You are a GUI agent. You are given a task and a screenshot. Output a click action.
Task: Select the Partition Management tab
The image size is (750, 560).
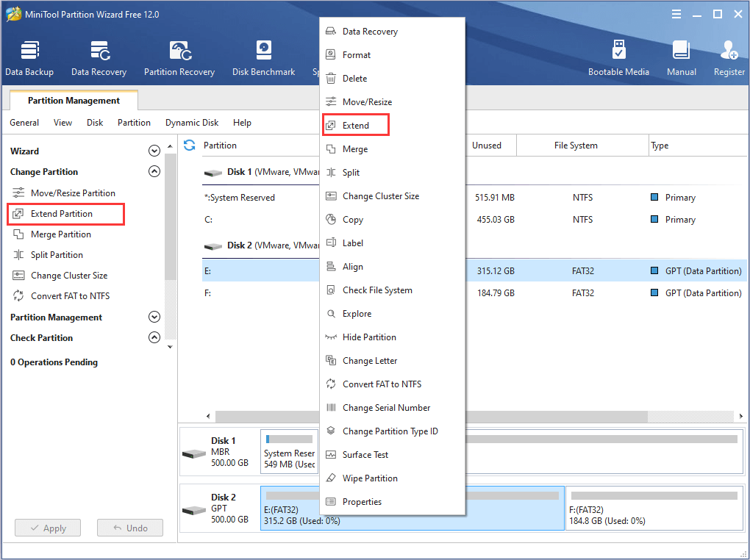(74, 101)
